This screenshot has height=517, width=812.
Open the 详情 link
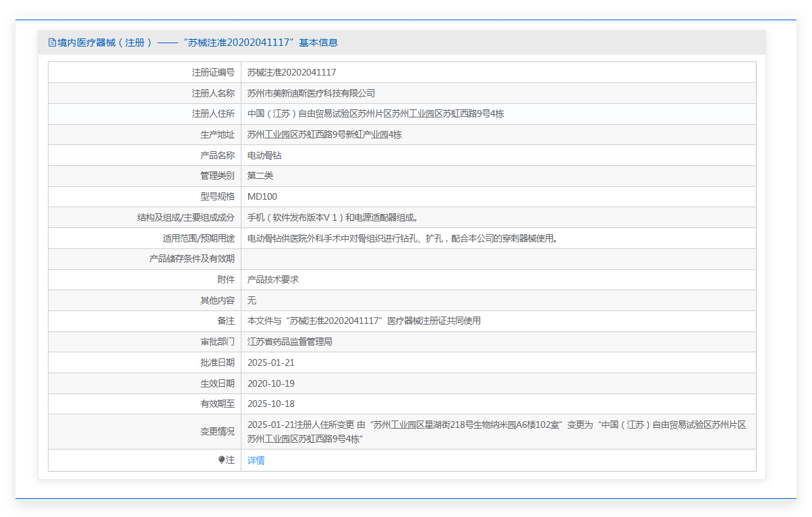256,460
